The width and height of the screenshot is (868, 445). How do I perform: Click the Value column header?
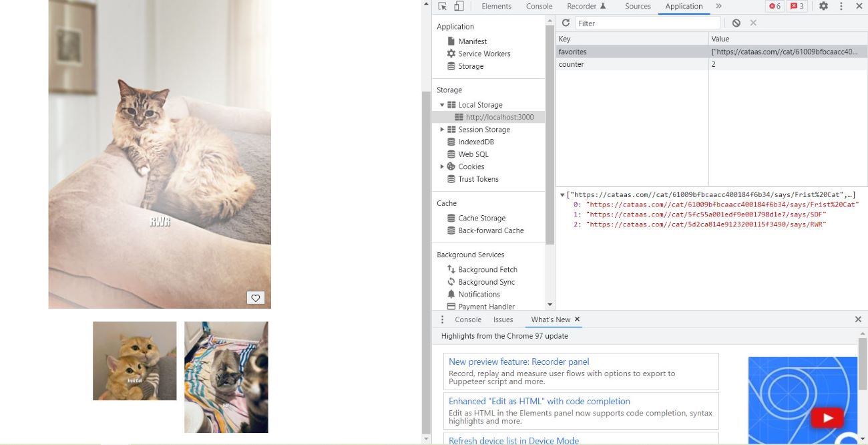788,39
